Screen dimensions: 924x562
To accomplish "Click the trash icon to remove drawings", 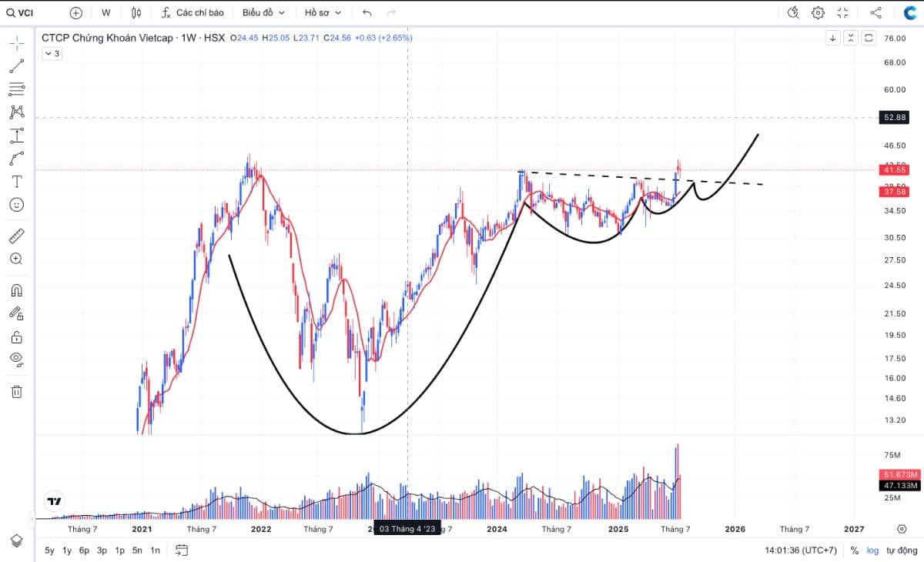I will 16,392.
